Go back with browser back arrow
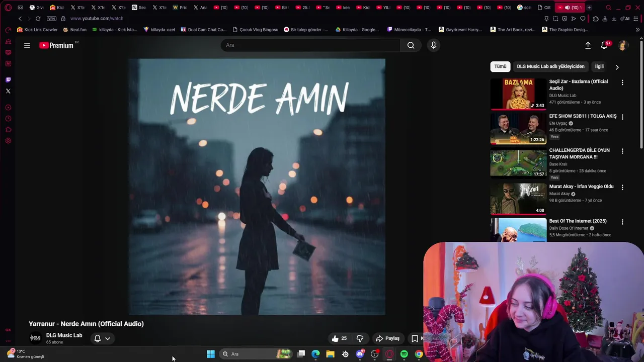Screen dimensions: 644x362 point(20,19)
